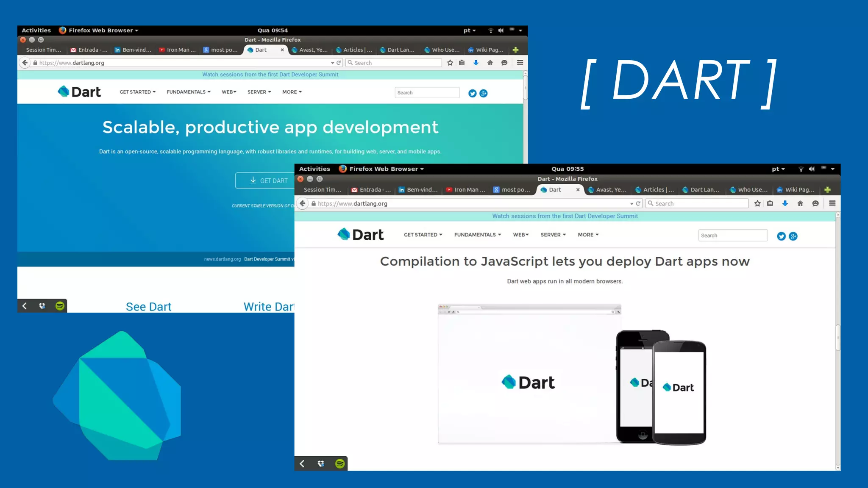Open bookmarks list icon in front Firefox window
The image size is (868, 488).
(x=770, y=203)
